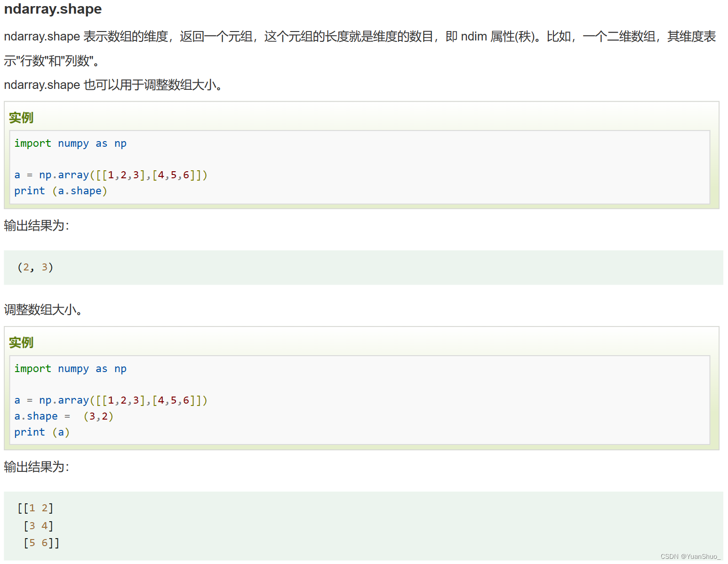The height and width of the screenshot is (564, 728).
Task: Select the first 实例 example label
Action: pos(21,118)
